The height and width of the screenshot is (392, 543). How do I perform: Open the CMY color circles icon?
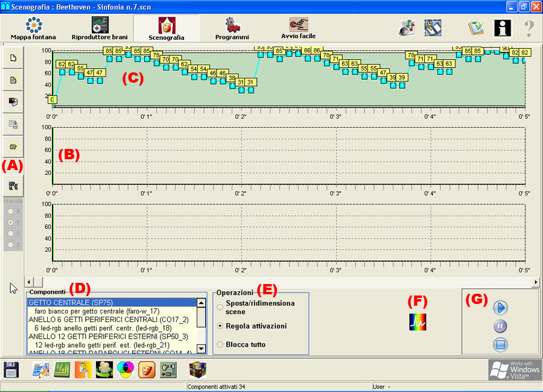125,370
